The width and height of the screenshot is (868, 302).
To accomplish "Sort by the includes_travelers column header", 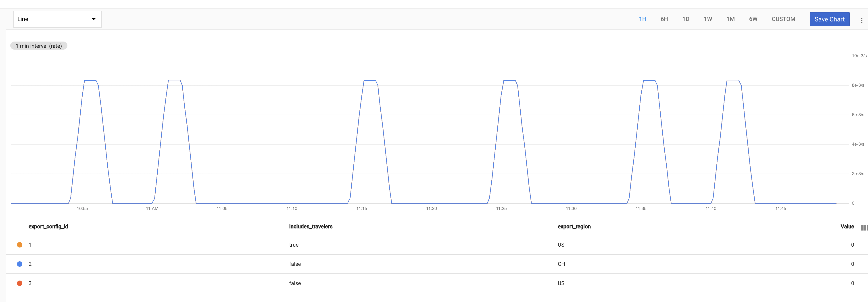I will pos(311,226).
